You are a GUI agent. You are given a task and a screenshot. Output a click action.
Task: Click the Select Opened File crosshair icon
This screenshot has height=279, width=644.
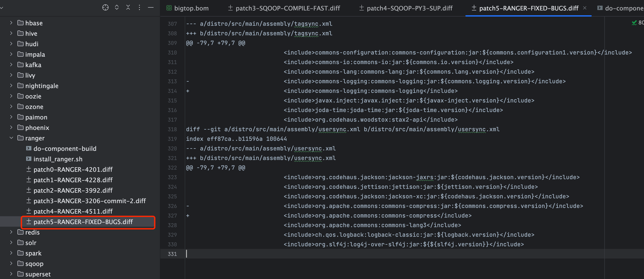point(105,7)
